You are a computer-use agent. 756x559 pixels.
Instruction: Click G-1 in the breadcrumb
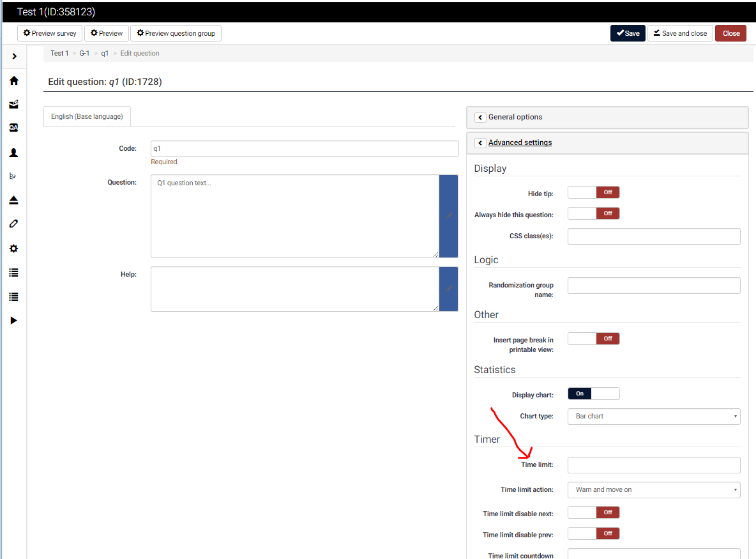tap(84, 53)
